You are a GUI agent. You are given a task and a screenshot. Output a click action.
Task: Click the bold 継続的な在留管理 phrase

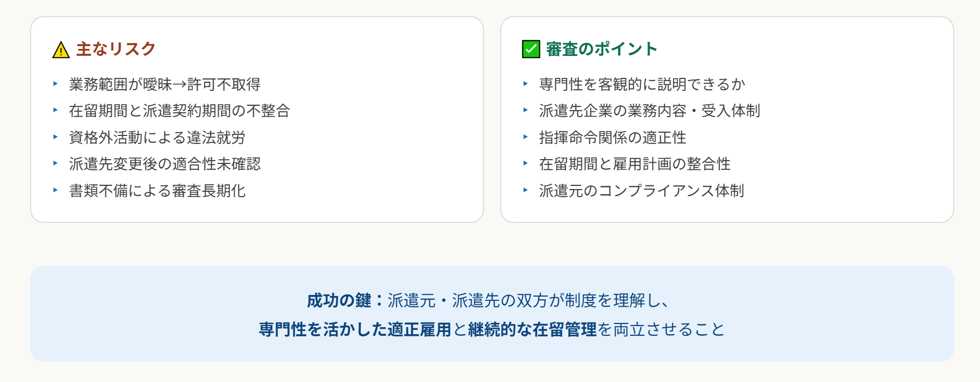(x=532, y=329)
